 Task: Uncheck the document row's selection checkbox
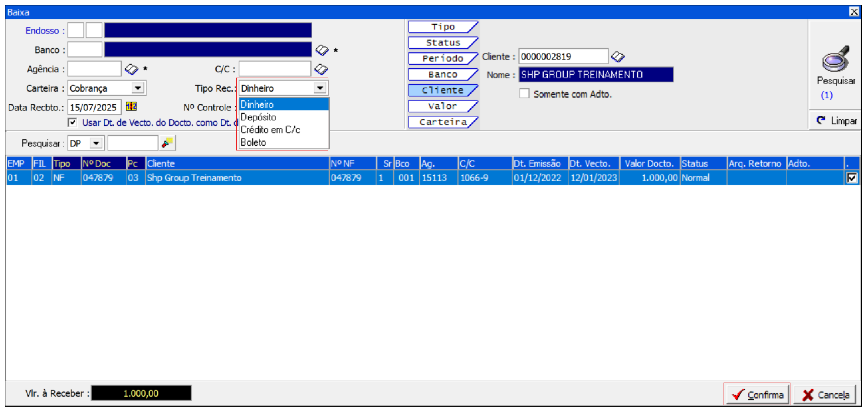[x=851, y=178]
